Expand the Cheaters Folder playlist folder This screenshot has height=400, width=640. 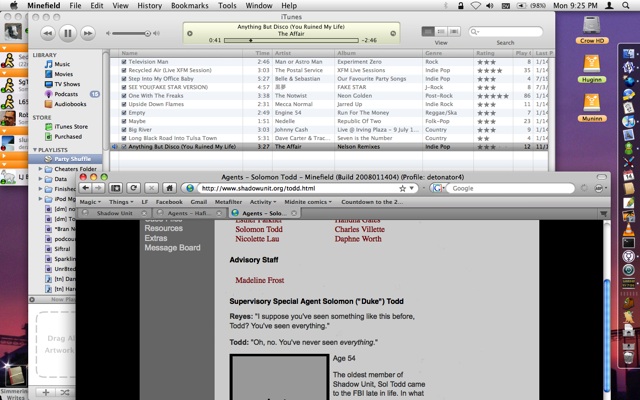[x=40, y=169]
